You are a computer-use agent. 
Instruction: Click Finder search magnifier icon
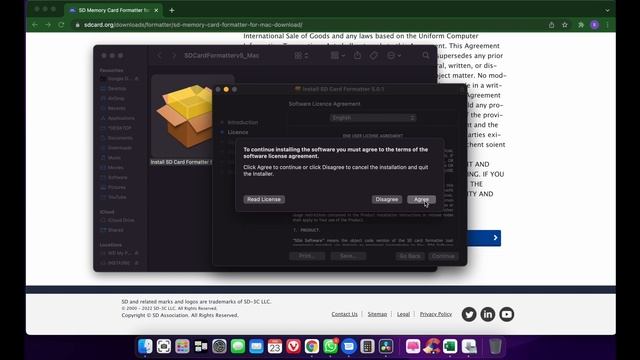click(426, 56)
